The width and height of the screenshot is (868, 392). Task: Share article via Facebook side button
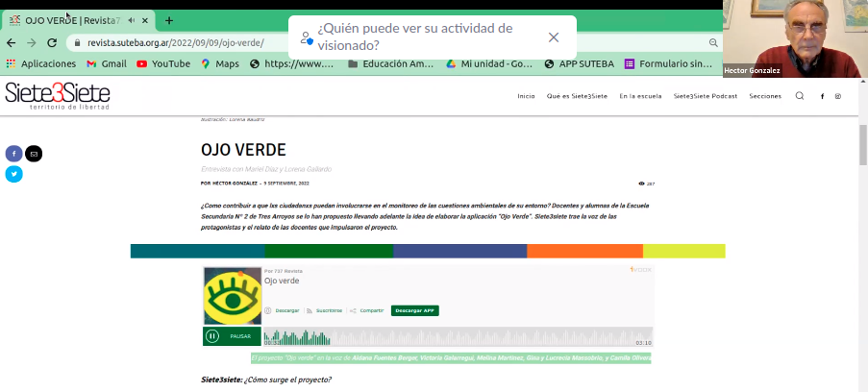pyautogui.click(x=13, y=154)
